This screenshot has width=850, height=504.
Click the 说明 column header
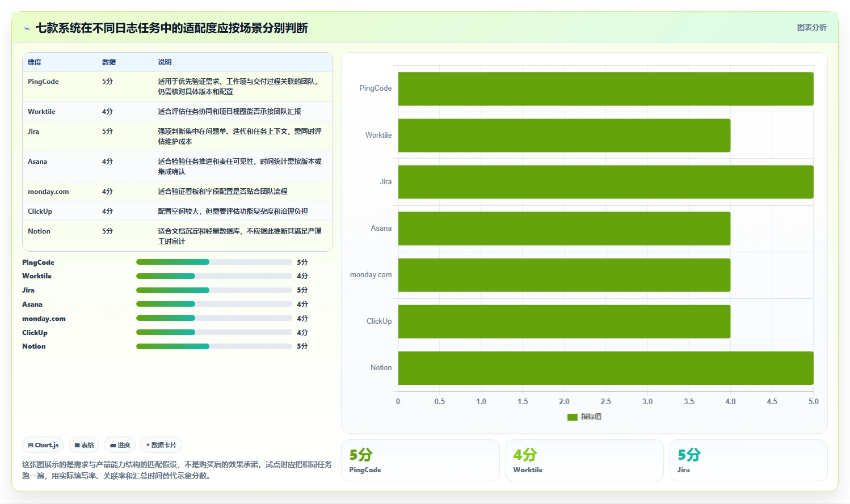165,62
